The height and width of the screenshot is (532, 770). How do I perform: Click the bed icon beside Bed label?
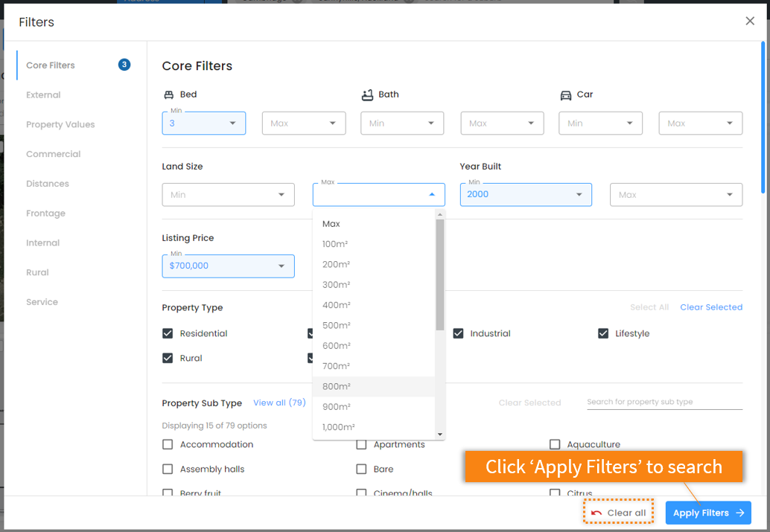(168, 94)
